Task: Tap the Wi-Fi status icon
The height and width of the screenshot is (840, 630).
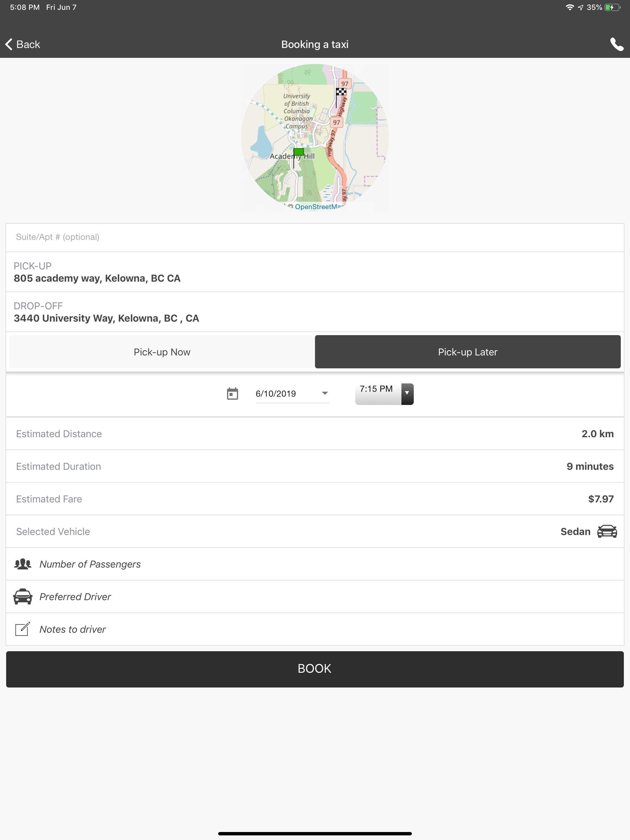Action: tap(570, 7)
